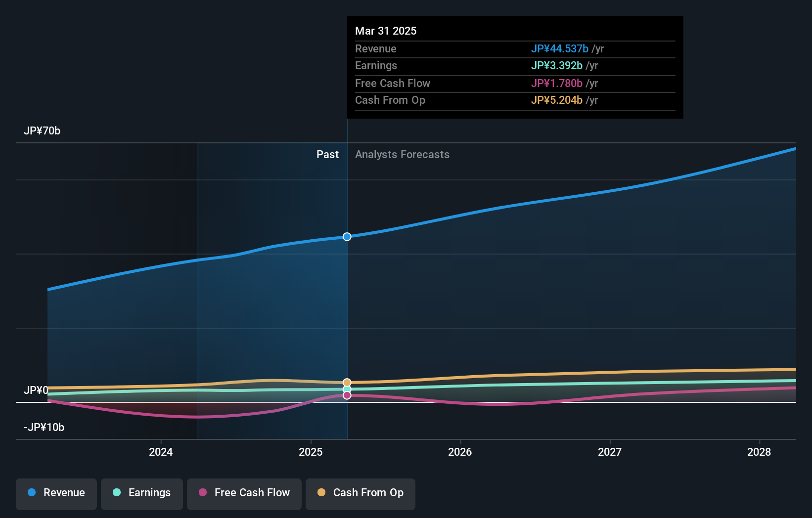812x518 pixels.
Task: Click the blue Revenue data point marker
Action: point(347,237)
